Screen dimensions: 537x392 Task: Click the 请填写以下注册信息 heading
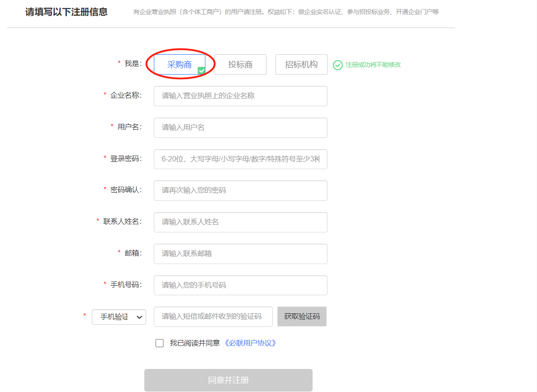[x=67, y=12]
